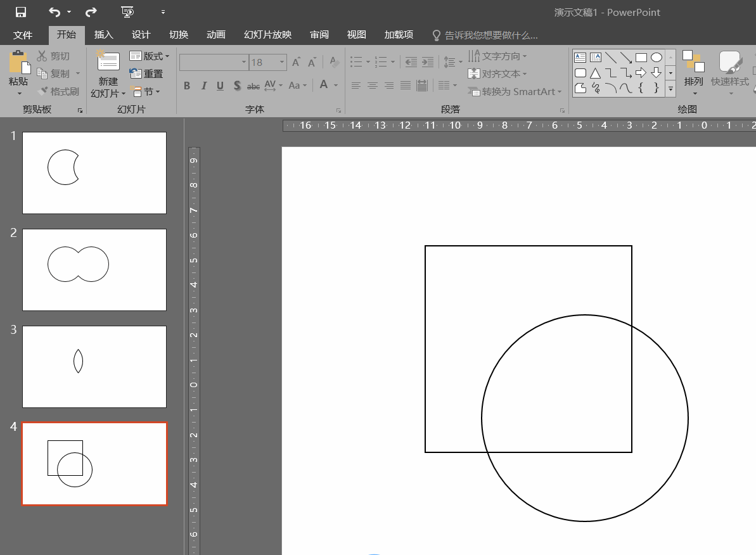This screenshot has width=756, height=555.
Task: Click 剪切 cut button
Action: pos(53,56)
